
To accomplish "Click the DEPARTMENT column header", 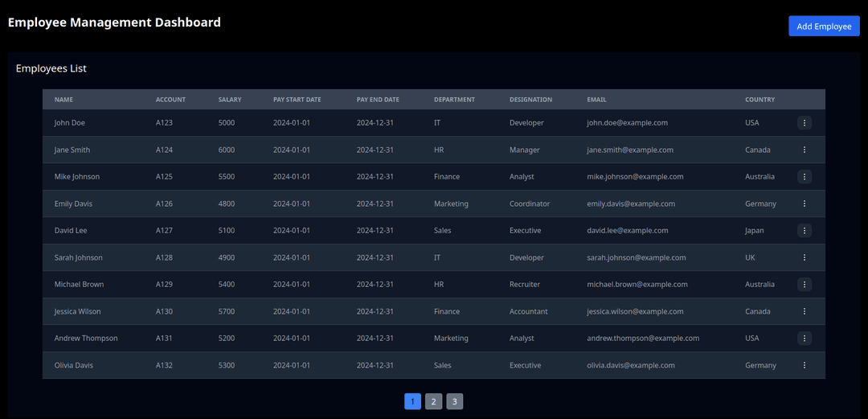I will tap(454, 100).
